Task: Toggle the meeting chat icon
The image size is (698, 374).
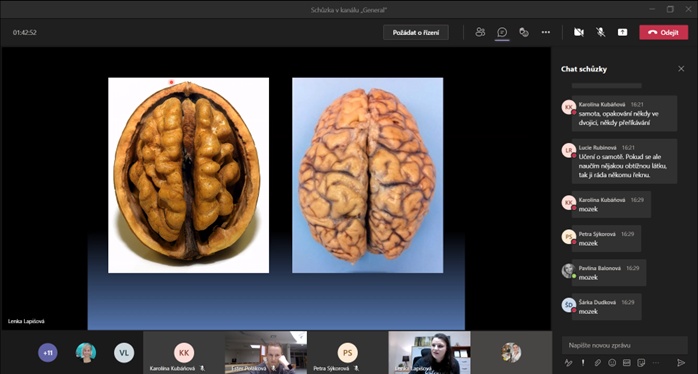Action: point(502,32)
